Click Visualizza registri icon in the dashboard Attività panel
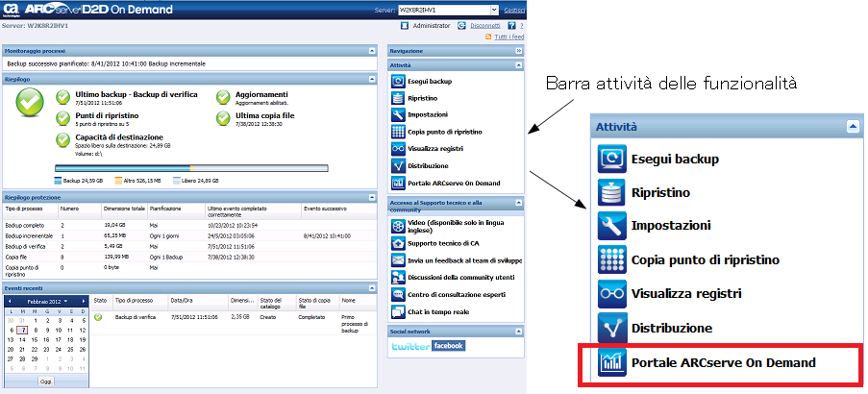868x394 pixels. coord(398,148)
